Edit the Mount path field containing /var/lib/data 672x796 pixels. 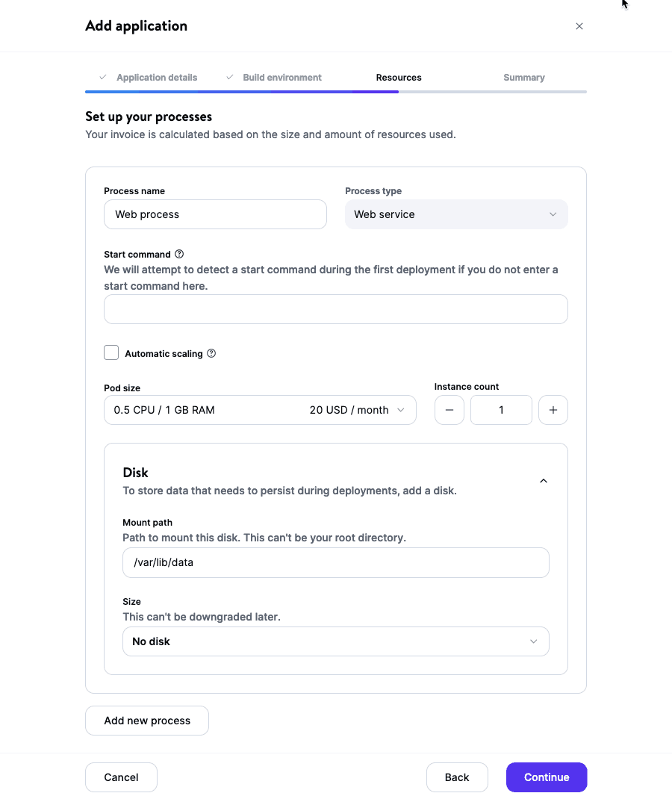click(335, 562)
